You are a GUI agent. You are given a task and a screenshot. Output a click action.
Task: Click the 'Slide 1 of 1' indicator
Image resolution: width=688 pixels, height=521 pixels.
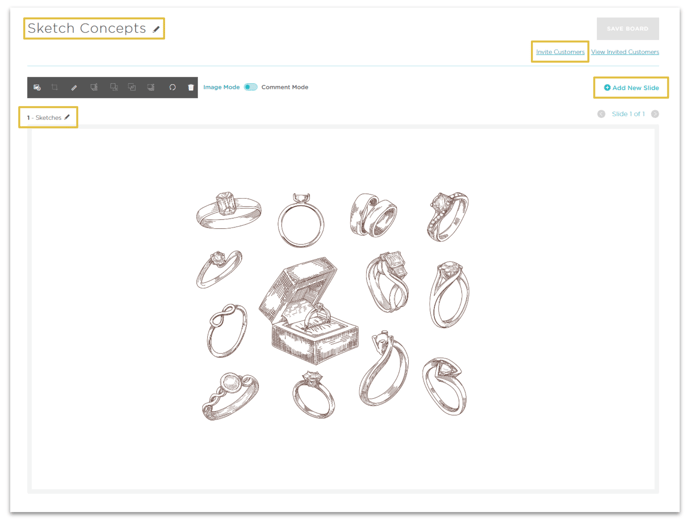[628, 114]
